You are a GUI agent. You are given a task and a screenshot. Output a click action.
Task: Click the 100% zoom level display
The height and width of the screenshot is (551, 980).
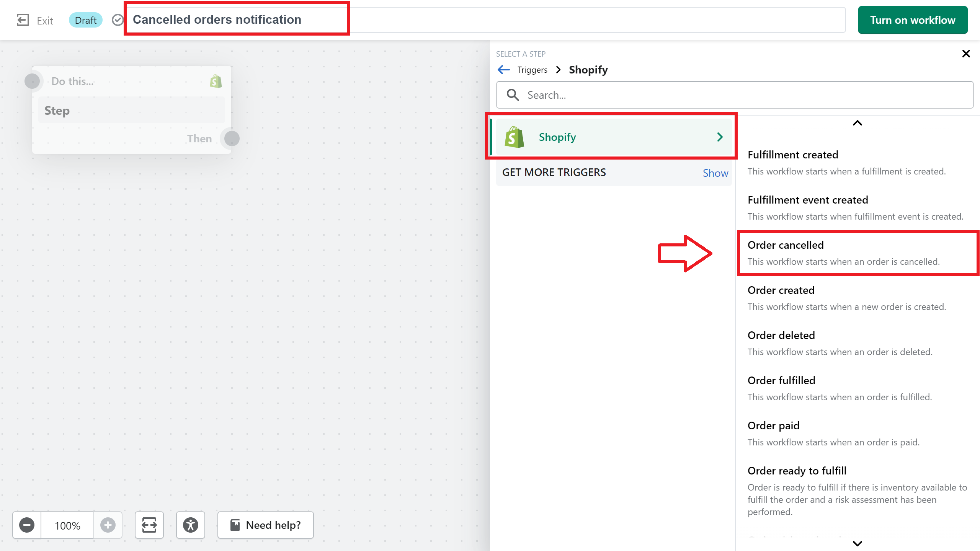click(x=67, y=525)
